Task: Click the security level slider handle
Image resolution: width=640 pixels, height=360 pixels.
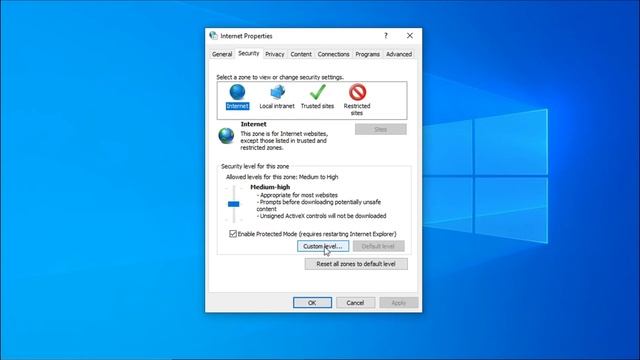Action: [233, 204]
